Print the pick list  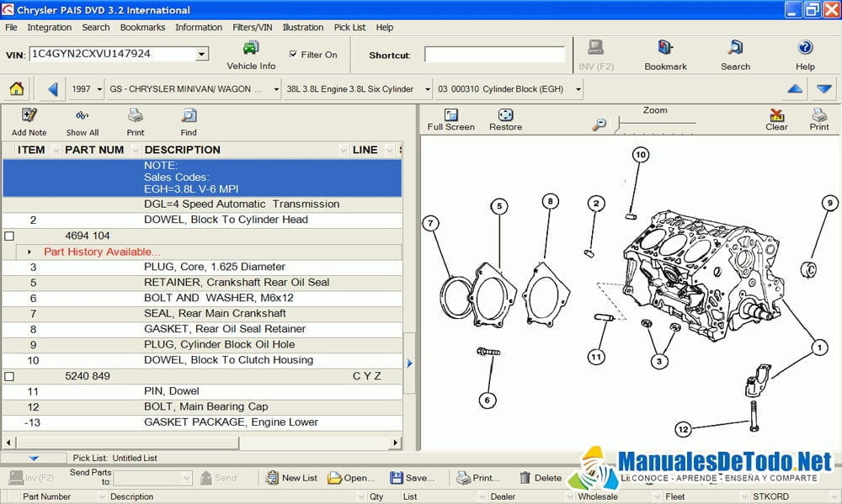coord(478,478)
